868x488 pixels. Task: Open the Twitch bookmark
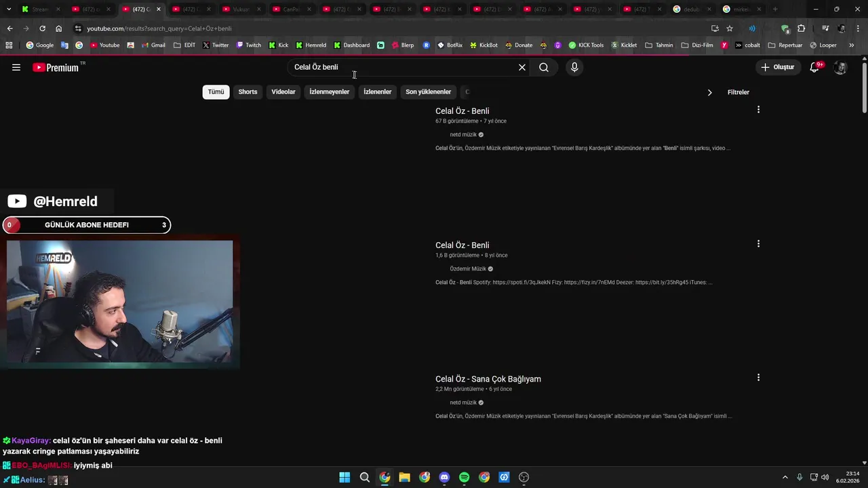248,45
